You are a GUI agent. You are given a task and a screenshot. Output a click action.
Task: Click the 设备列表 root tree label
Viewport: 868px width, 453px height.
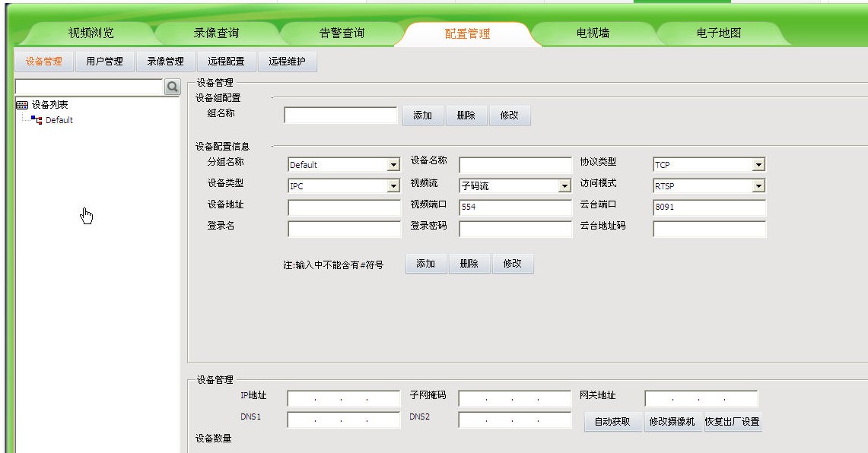coord(49,105)
